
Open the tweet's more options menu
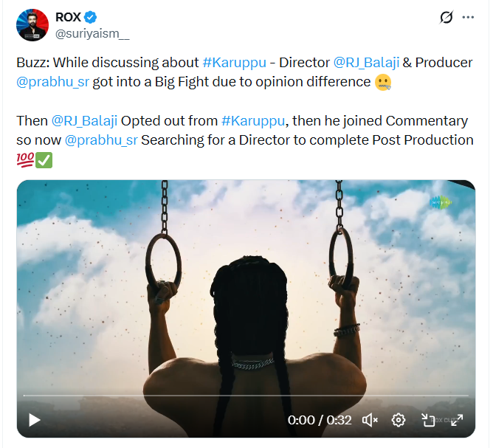click(x=468, y=17)
